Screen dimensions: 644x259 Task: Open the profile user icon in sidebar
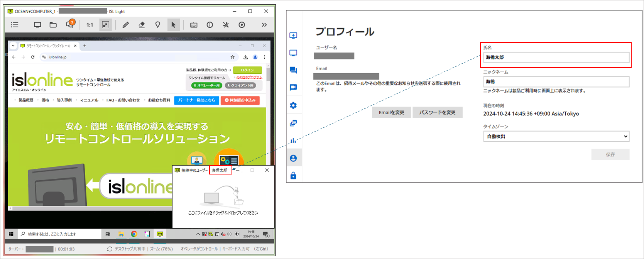click(x=293, y=158)
